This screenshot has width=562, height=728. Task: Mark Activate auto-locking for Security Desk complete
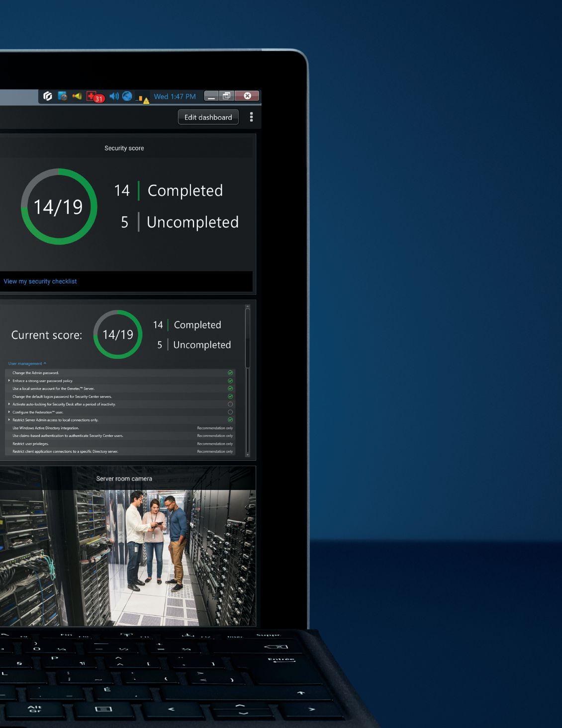(230, 404)
